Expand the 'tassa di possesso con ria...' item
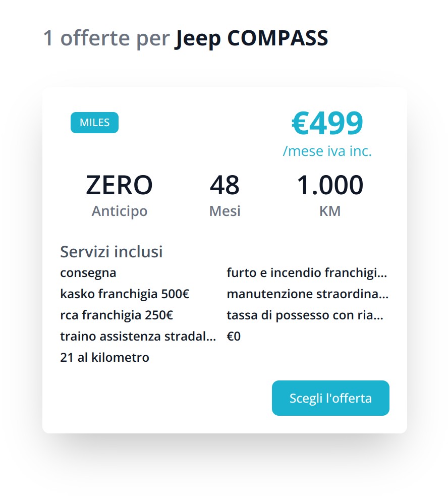 (305, 315)
